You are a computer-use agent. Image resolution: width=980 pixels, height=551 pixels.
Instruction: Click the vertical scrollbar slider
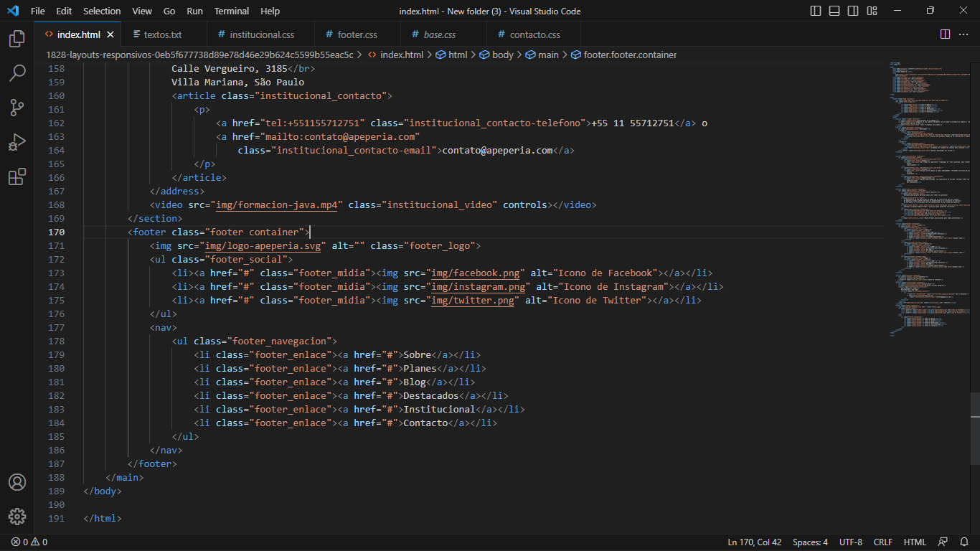pyautogui.click(x=975, y=429)
